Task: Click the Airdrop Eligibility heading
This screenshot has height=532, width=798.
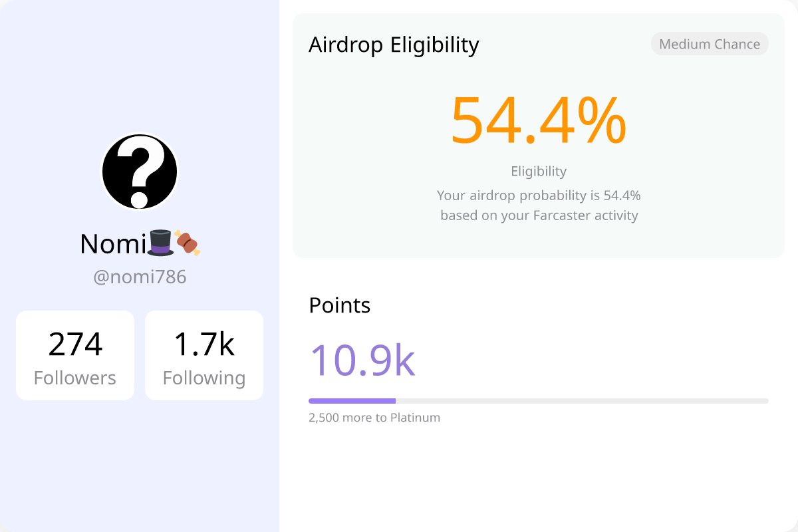Action: click(x=394, y=45)
